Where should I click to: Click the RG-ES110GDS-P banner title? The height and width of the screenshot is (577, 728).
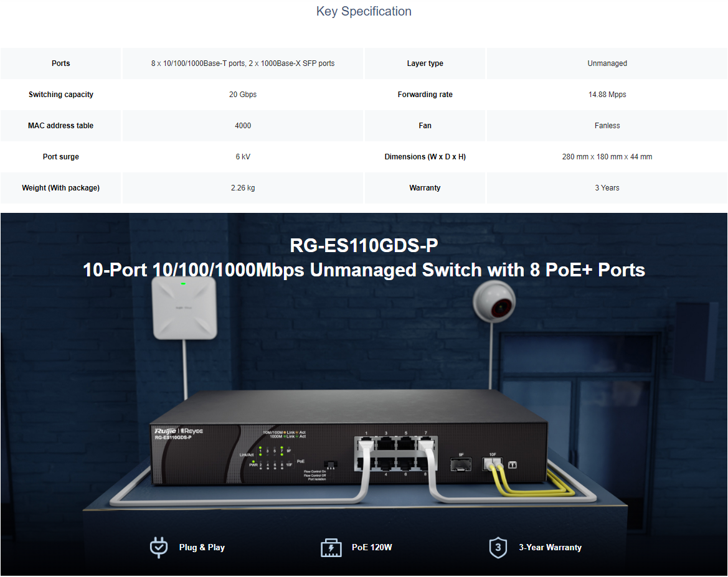click(364, 246)
